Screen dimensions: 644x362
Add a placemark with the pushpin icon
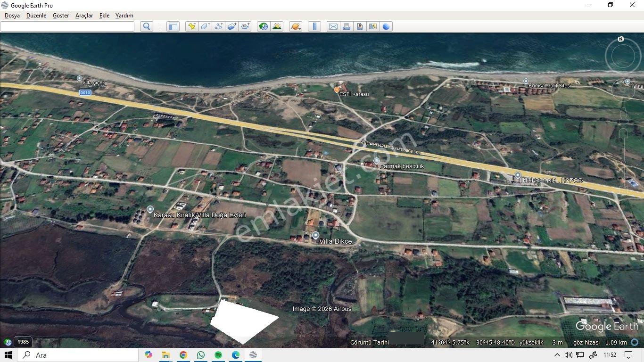coord(192,26)
